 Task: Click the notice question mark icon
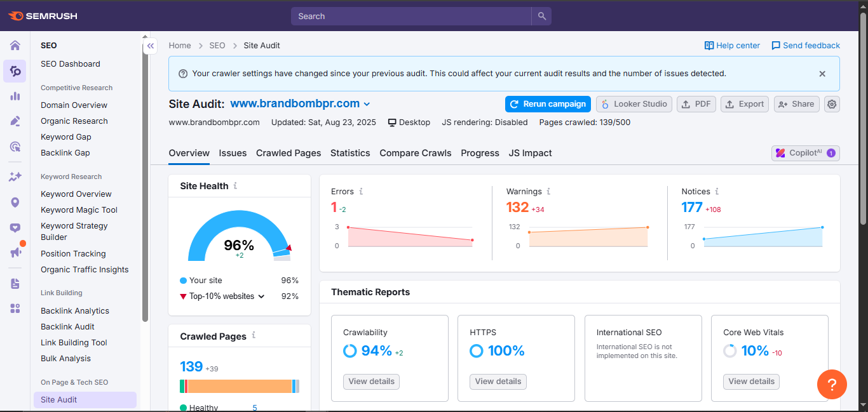click(183, 74)
